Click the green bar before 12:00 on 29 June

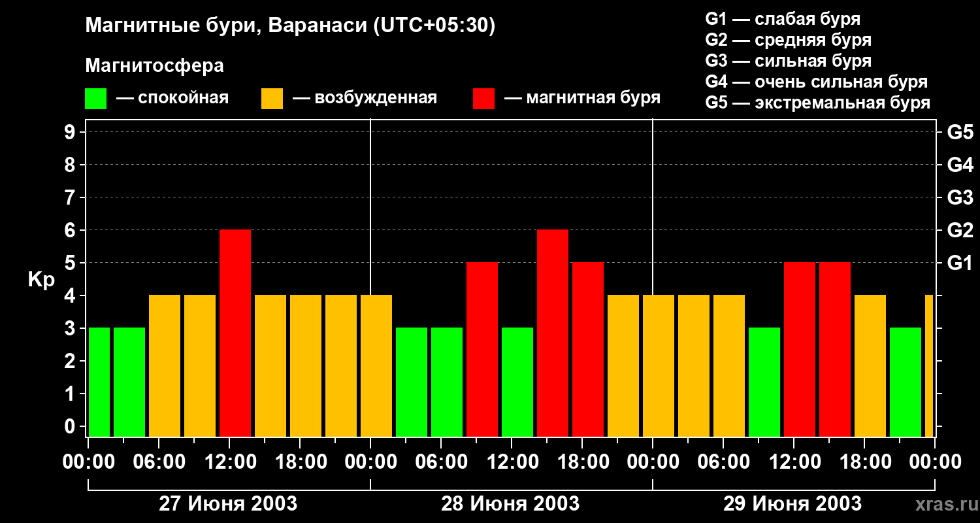(x=764, y=382)
